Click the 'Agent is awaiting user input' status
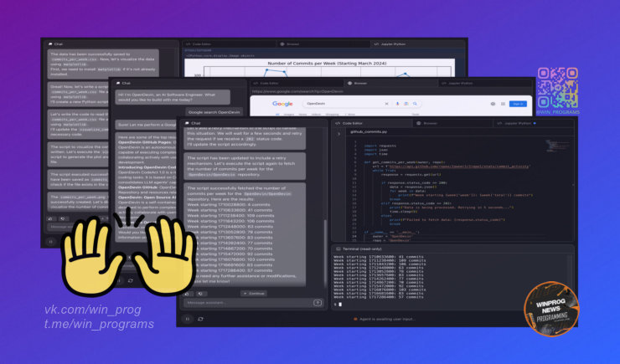This screenshot has height=364, width=620. click(385, 319)
